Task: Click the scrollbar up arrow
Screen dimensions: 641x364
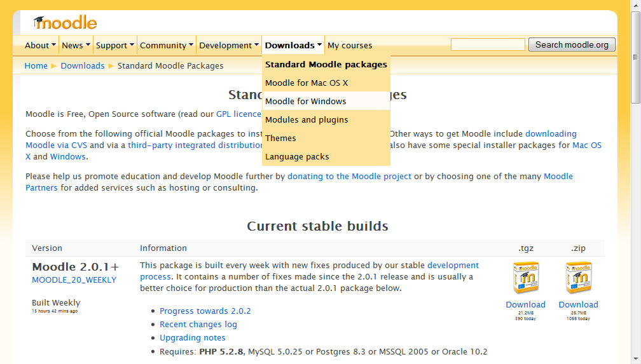Action: (x=635, y=5)
